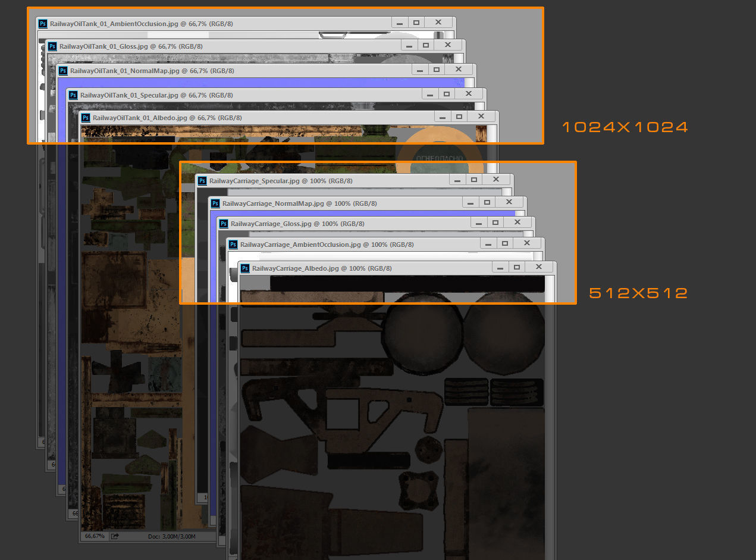
Task: Click Ps icon of RailwayCarriage_Gloss window
Action: point(224,224)
